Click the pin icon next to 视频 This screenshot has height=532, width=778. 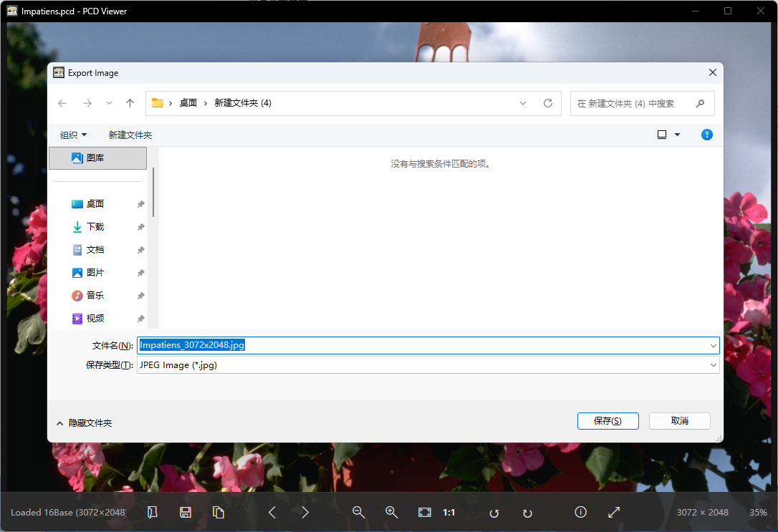pyautogui.click(x=140, y=319)
